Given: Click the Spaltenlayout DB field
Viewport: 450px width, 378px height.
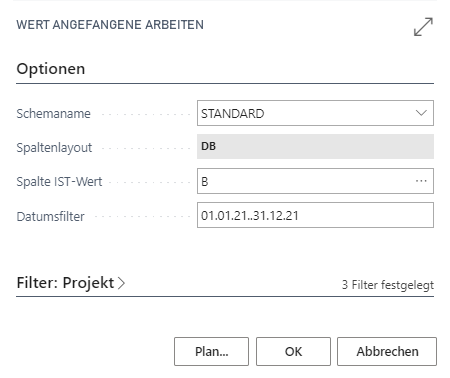Looking at the screenshot, I should tap(315, 146).
